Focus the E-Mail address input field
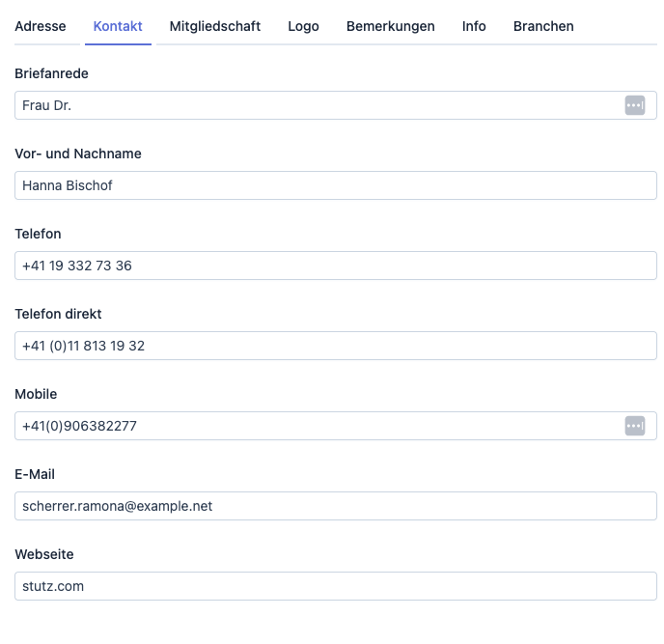Viewport: 664px width, 644px height. pyautogui.click(x=335, y=506)
